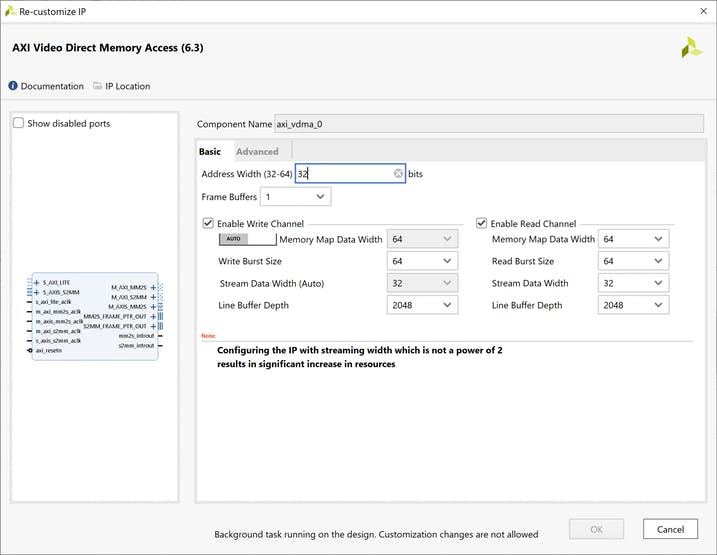Expand the M_AXI_S2MM port plus icon
The height and width of the screenshot is (555, 717).
click(153, 297)
